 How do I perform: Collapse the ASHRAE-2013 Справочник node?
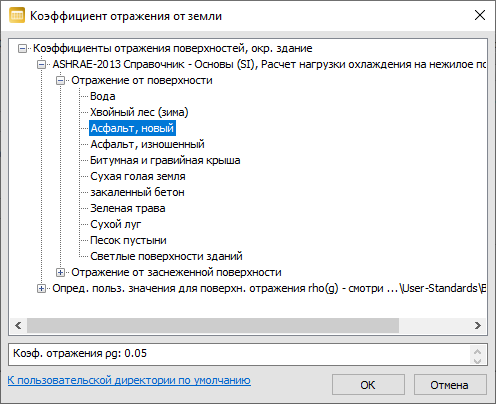pos(41,65)
